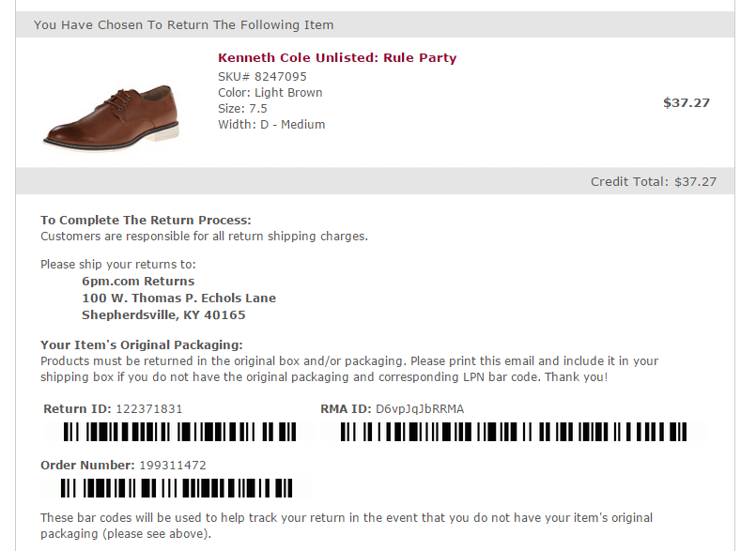The width and height of the screenshot is (756, 551).
Task: Click the Shepherdsville, KY 40165 line
Action: coord(163,314)
